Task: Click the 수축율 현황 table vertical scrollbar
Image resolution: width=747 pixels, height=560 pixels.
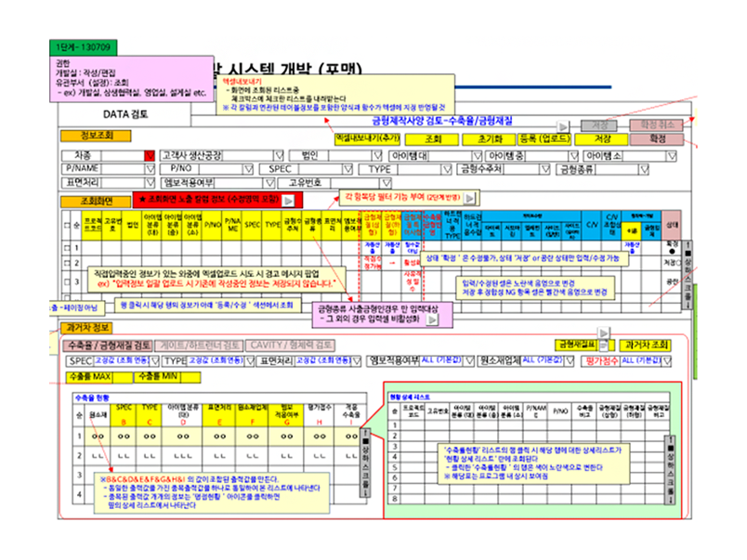Action: (x=365, y=462)
